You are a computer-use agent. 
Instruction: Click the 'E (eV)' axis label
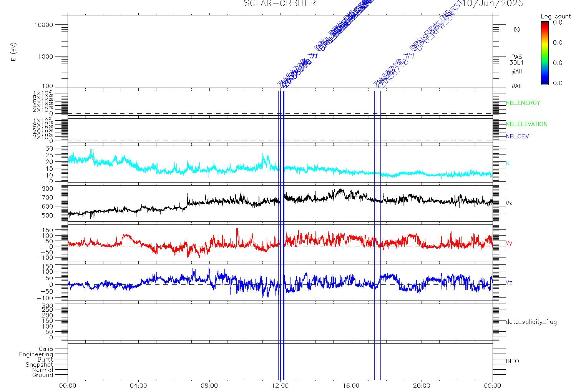(14, 52)
